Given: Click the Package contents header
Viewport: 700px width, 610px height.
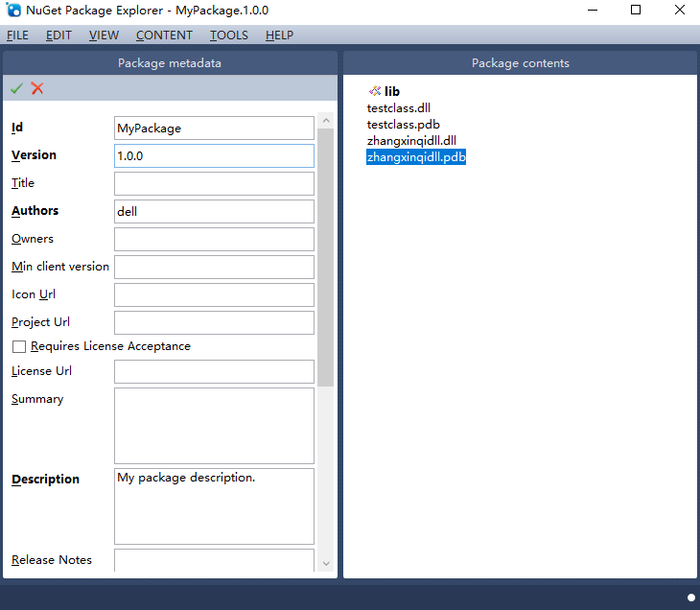Looking at the screenshot, I should [x=520, y=63].
